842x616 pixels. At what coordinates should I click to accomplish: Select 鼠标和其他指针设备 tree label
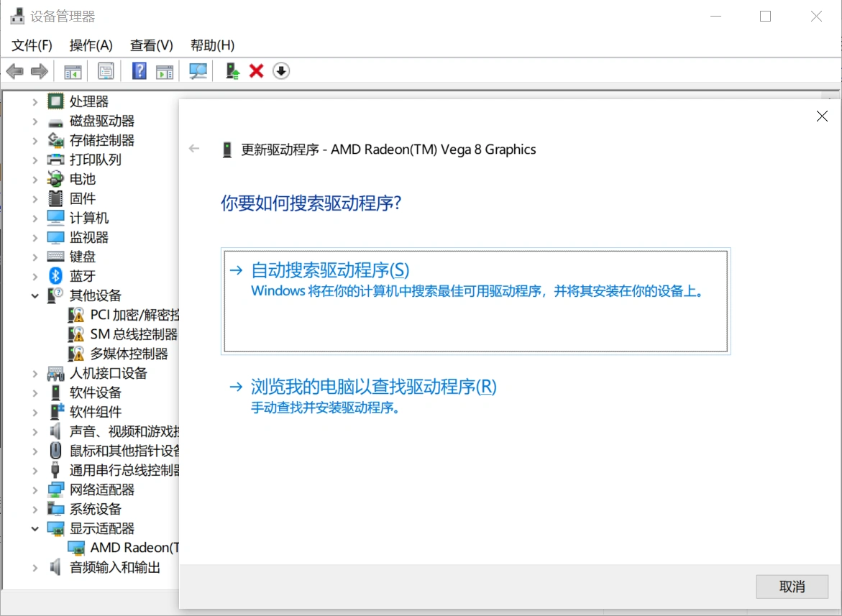[x=124, y=451]
